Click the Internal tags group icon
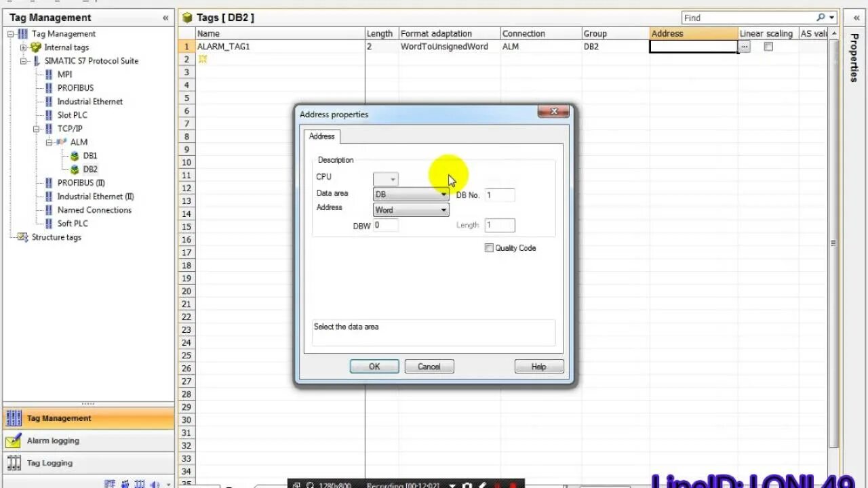This screenshot has height=488, width=868. tap(35, 47)
